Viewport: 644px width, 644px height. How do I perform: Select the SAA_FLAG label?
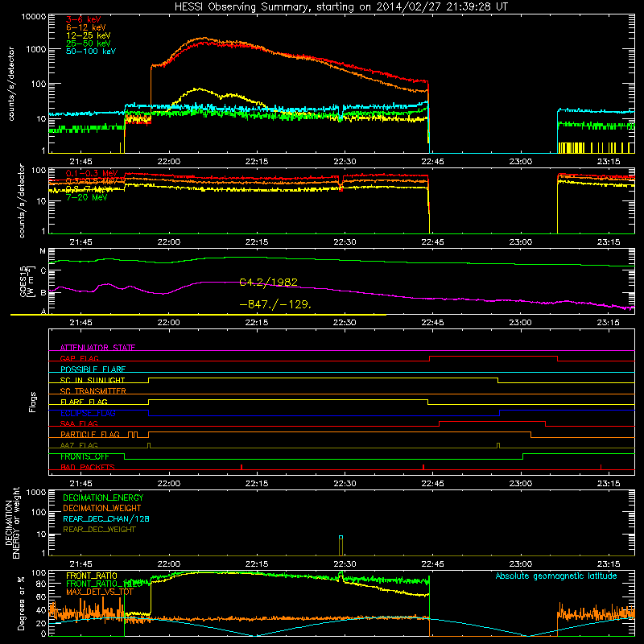(79, 423)
